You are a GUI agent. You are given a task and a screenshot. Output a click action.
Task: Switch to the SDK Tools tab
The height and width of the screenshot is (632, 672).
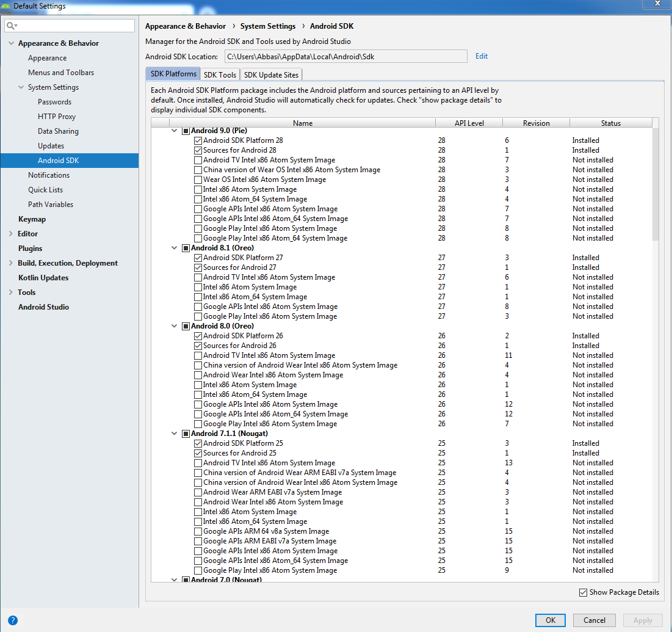(220, 74)
